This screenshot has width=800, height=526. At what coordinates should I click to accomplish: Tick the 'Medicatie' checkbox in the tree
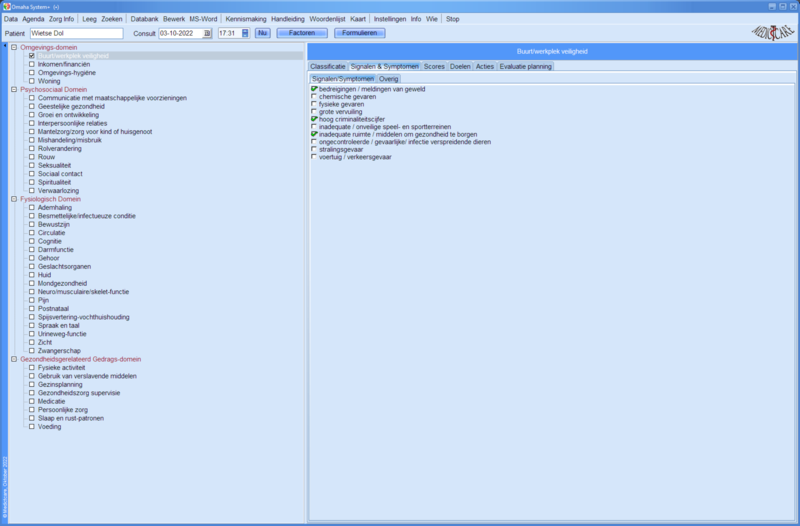[x=32, y=400]
